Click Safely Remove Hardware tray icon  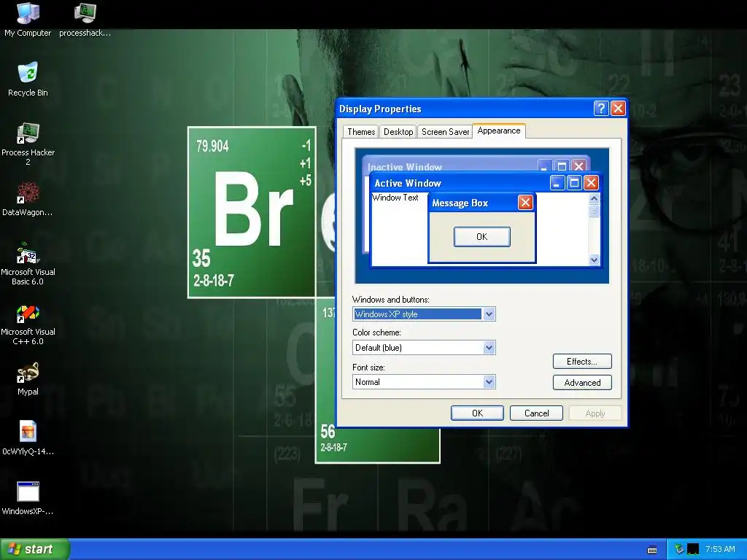679,550
